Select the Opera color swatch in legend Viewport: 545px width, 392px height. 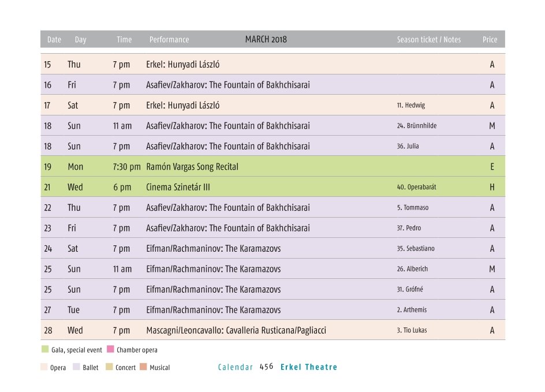coord(44,367)
